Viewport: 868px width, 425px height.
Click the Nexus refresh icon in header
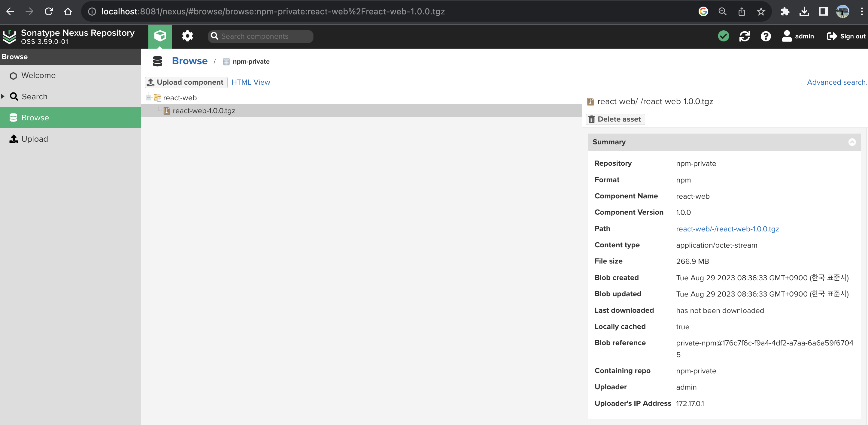[744, 36]
